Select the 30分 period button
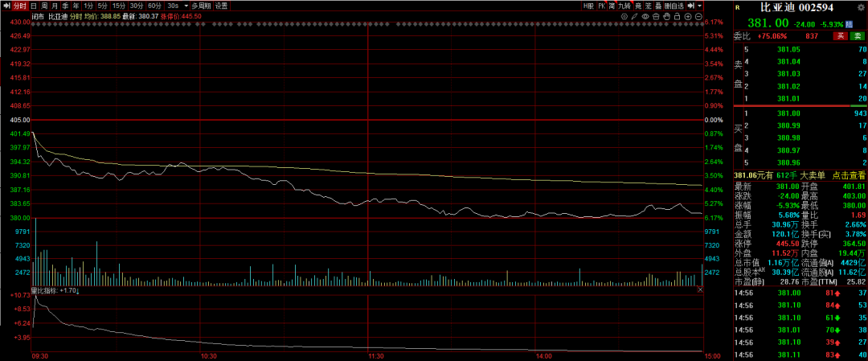 pyautogui.click(x=137, y=6)
